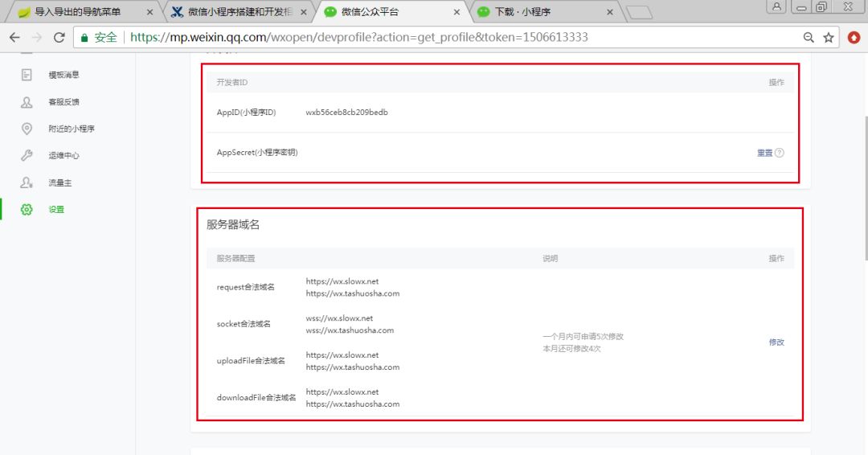Click the 修改 link for server domains

(776, 342)
